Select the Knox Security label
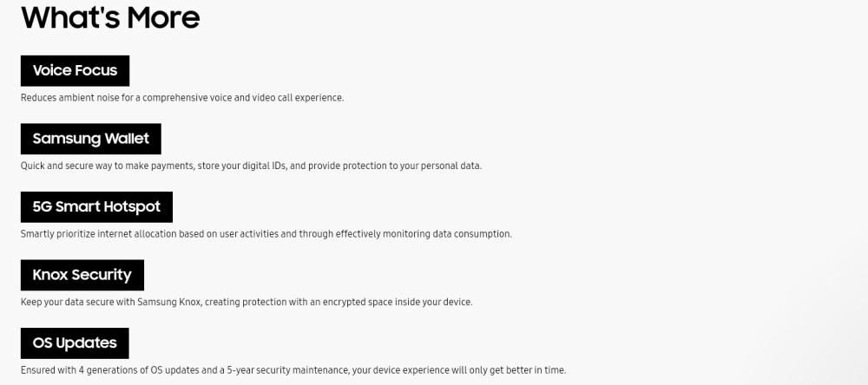Image resolution: width=868 pixels, height=385 pixels. coord(82,275)
